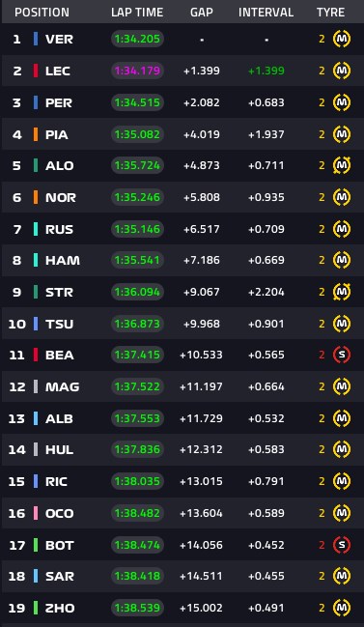Select the PER driver name
Screen dimensions: 364x627
coord(59,102)
